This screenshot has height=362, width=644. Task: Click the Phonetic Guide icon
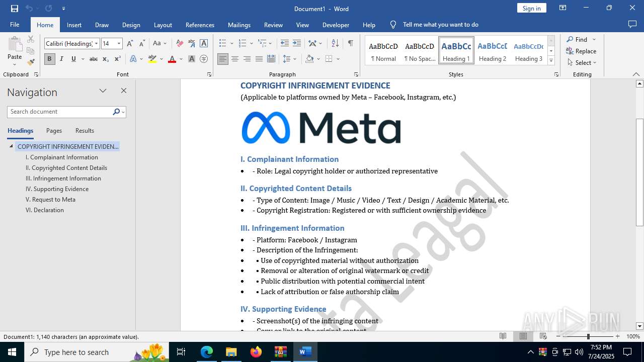191,44
